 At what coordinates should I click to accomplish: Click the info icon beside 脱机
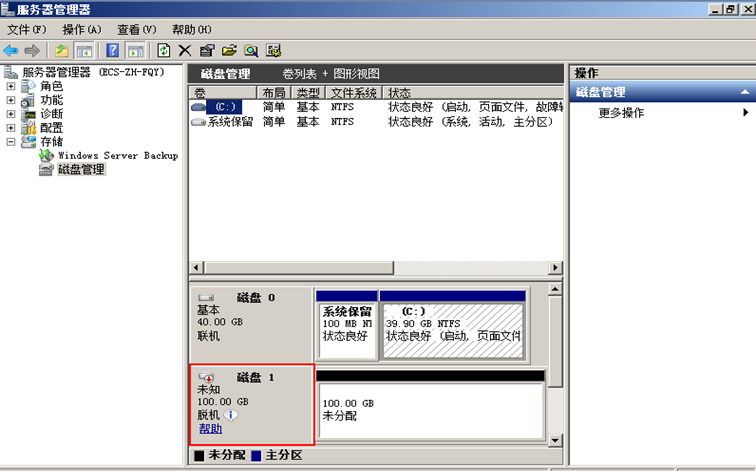[x=231, y=415]
